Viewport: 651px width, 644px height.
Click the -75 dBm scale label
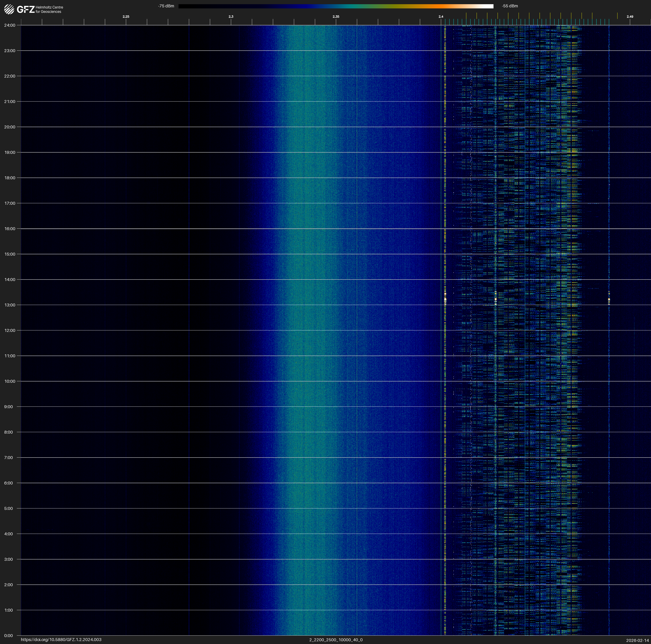166,6
